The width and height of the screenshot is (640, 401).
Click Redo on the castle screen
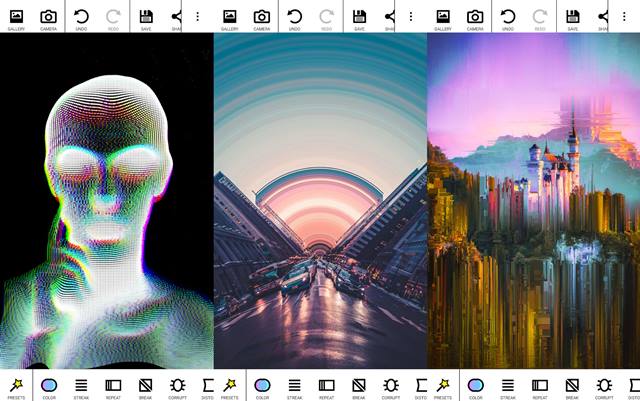pyautogui.click(x=540, y=20)
